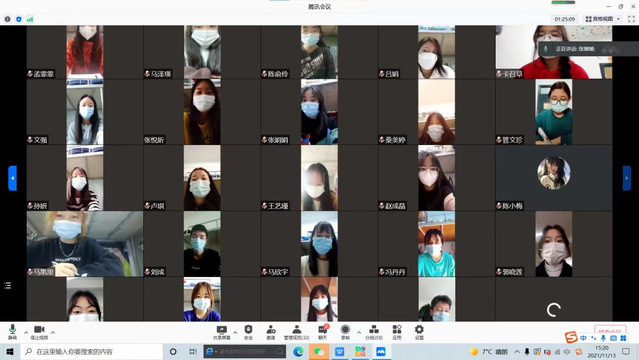Start screen sharing
639x360 pixels.
click(222, 332)
